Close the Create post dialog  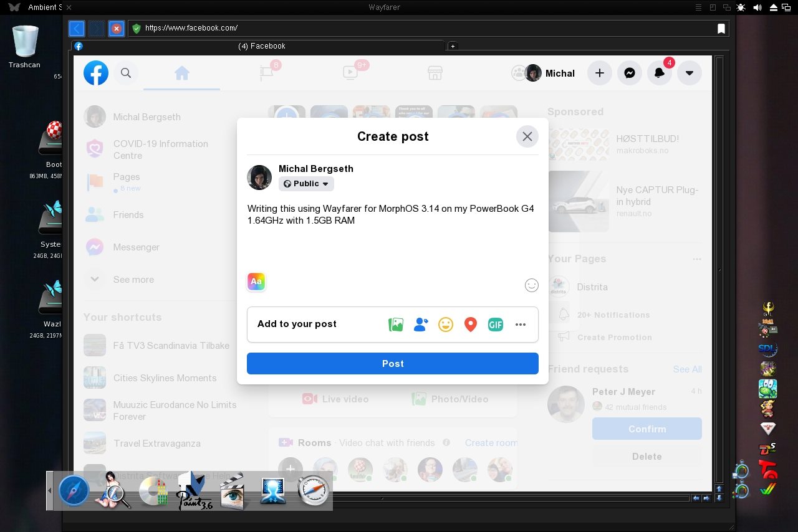[527, 136]
